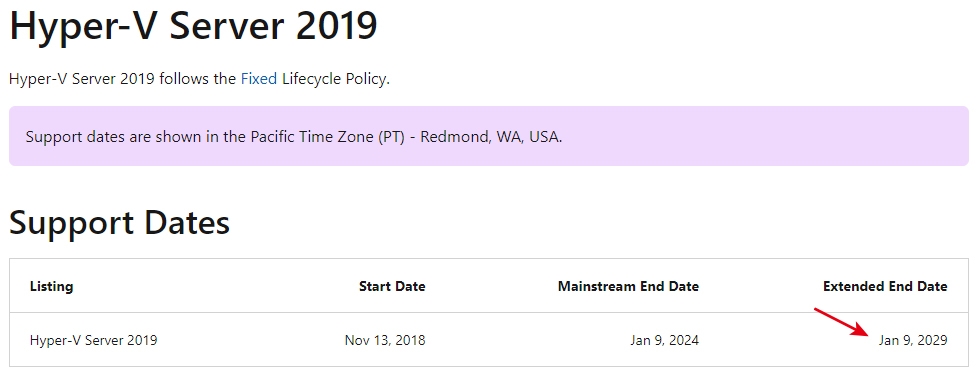The height and width of the screenshot is (373, 979).
Task: Click the words Lifecycle Policy after Fixed
Action: (334, 80)
